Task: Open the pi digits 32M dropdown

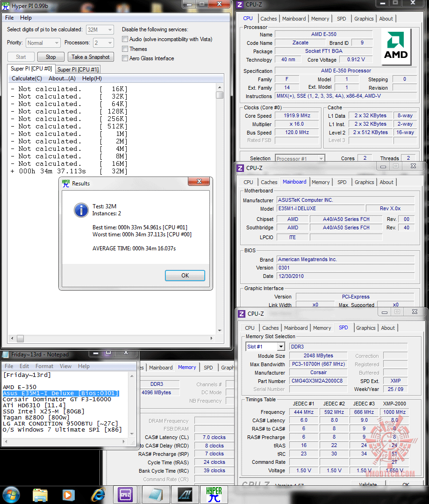Action: point(100,29)
